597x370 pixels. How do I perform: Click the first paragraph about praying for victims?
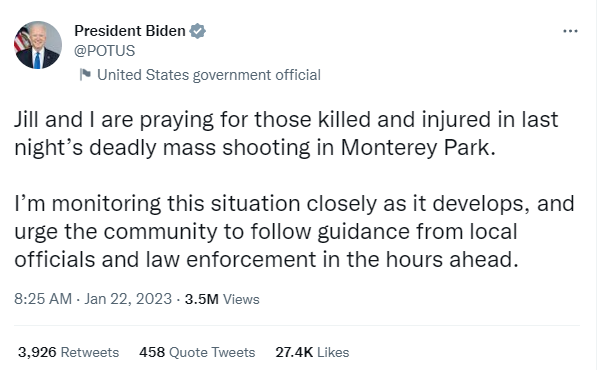tap(286, 134)
